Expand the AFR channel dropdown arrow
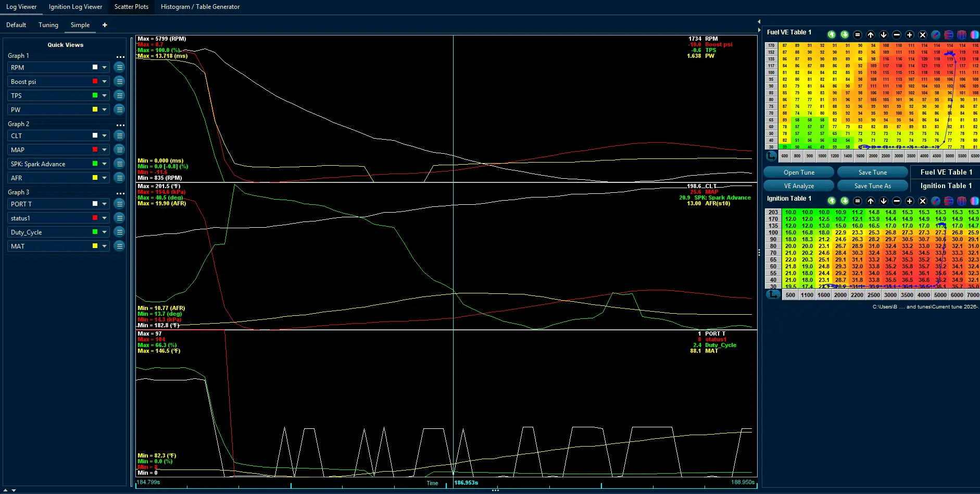This screenshot has height=494, width=980. (105, 178)
